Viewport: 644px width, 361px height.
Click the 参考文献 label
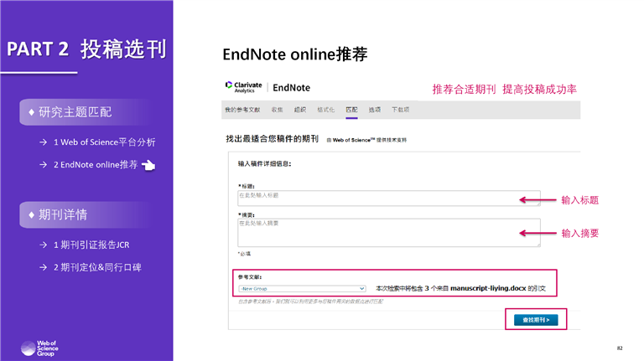250,277
